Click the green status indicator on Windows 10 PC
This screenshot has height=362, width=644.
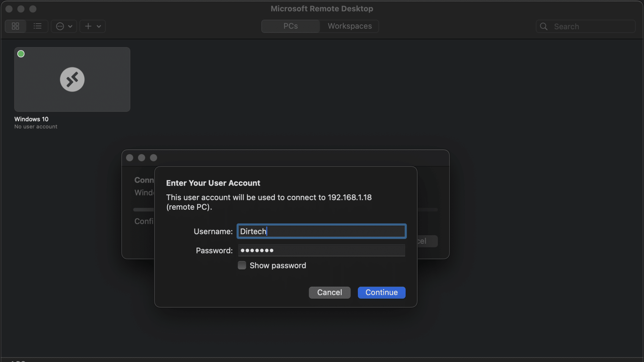click(20, 53)
